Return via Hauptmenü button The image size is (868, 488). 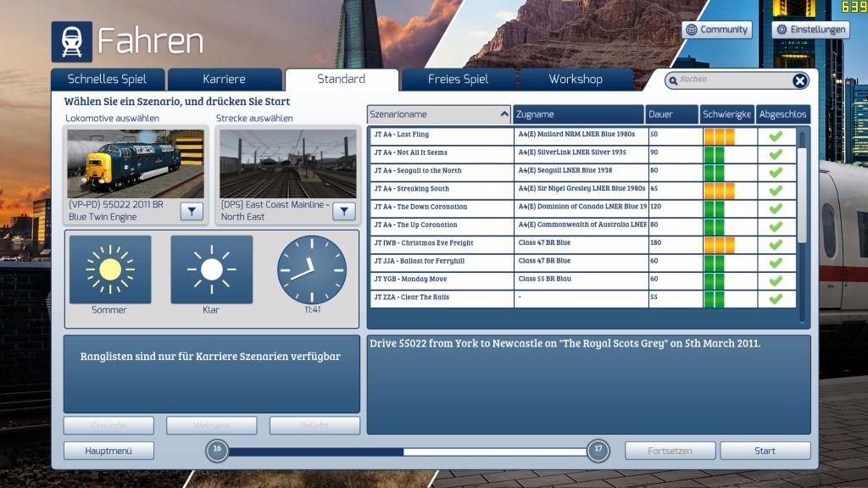pos(108,451)
